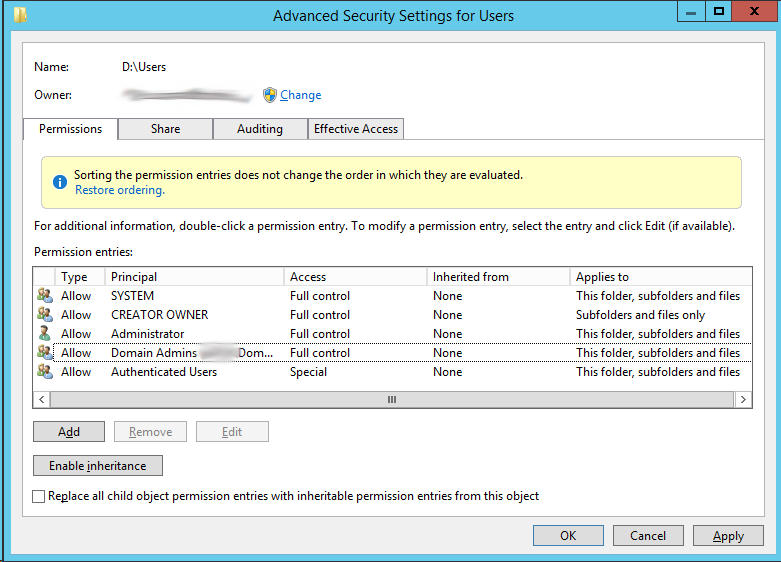This screenshot has width=781, height=562.
Task: Click the left arrow of the horizontal scrollbar
Action: click(x=42, y=400)
